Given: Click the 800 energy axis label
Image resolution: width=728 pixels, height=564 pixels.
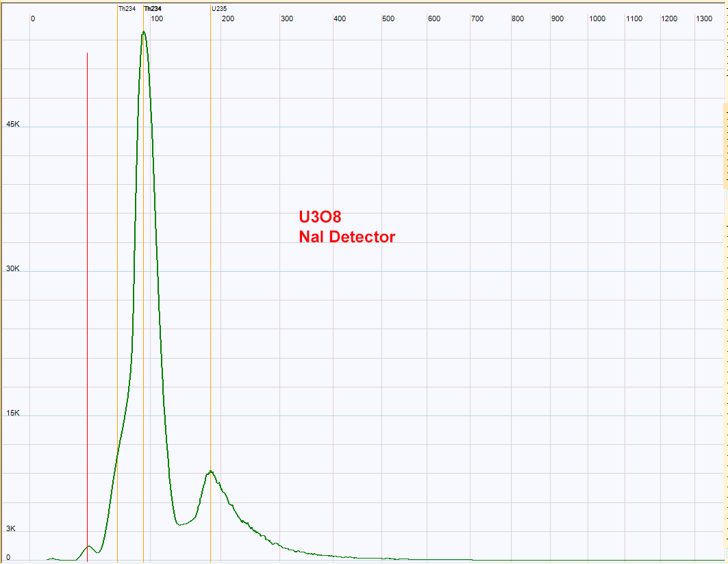Looking at the screenshot, I should click(x=518, y=18).
